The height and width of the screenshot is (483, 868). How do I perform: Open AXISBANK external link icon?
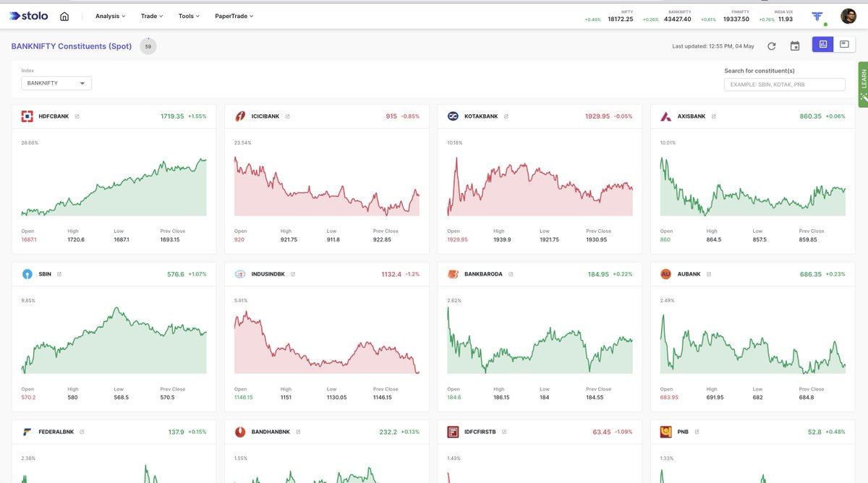714,116
